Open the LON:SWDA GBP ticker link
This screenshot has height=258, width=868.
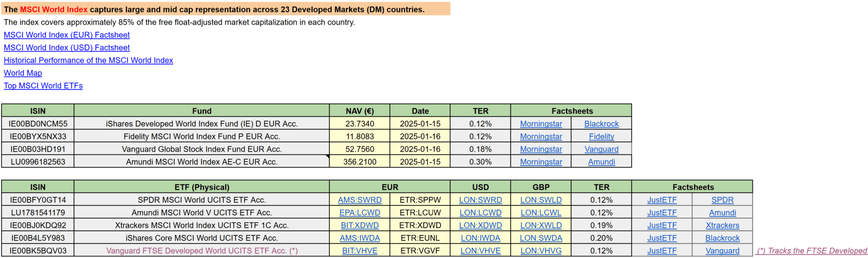pos(541,238)
